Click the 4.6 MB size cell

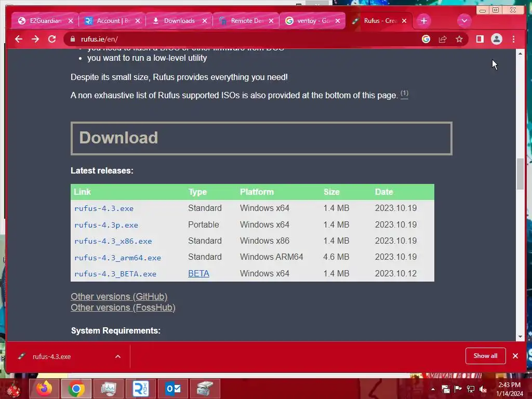pos(336,257)
